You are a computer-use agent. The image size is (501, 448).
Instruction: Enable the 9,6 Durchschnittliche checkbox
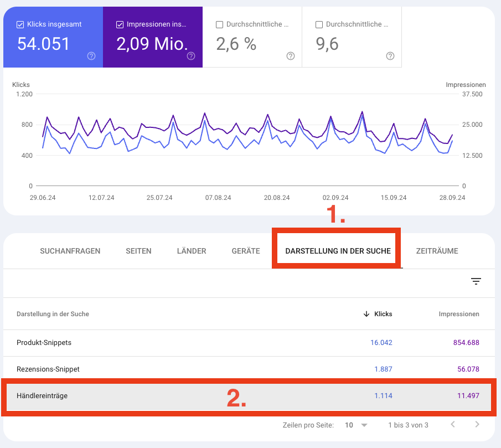coord(319,24)
